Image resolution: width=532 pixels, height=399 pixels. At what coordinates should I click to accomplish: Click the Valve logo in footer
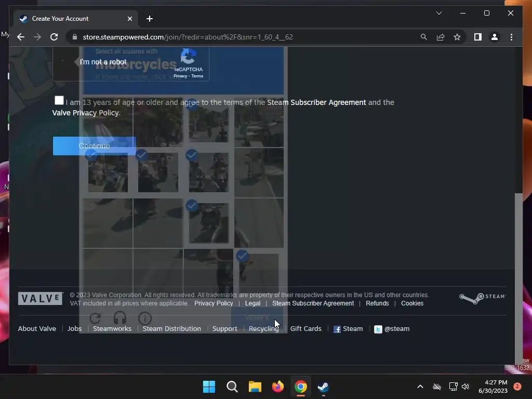pyautogui.click(x=41, y=299)
